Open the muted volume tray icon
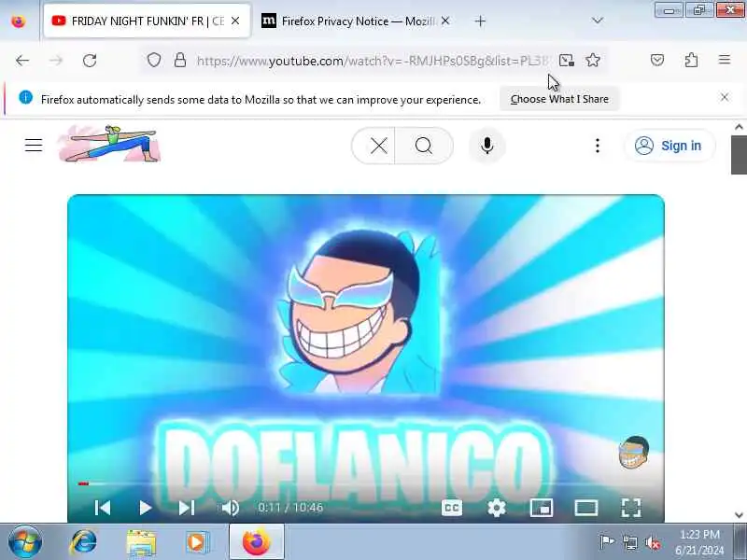 (653, 543)
